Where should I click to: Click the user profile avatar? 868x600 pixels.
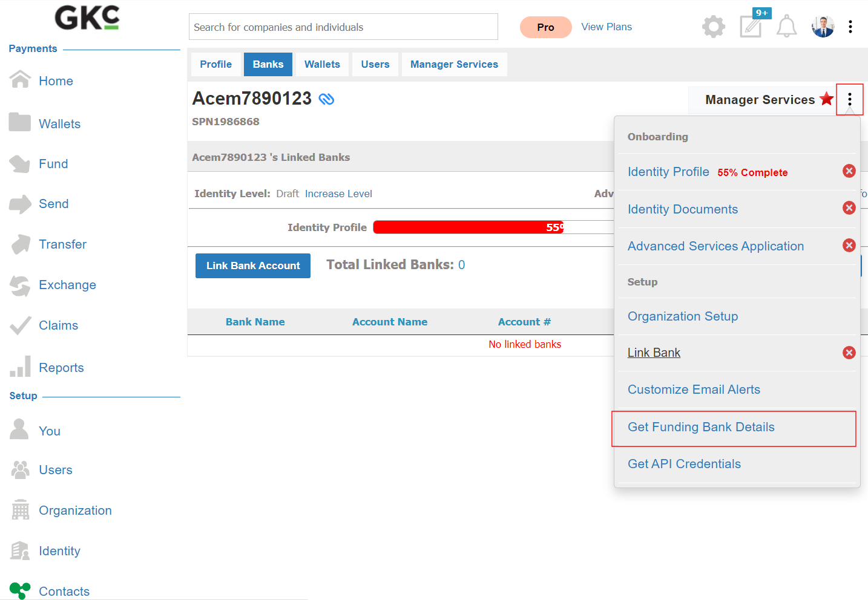coord(823,27)
